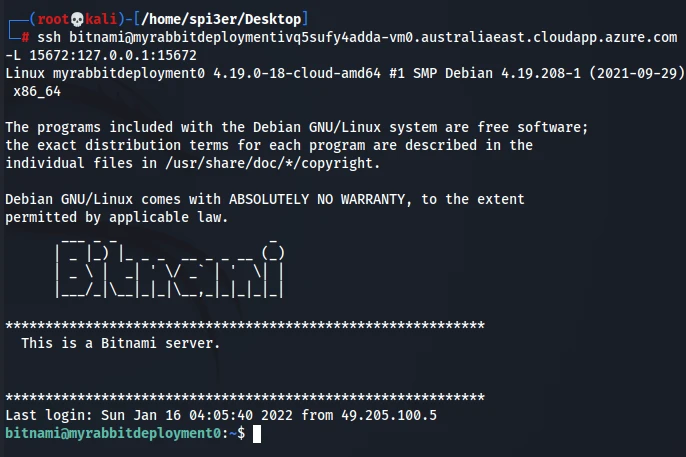
Task: Click the blinking cursor block at the prompt
Action: coord(257,433)
